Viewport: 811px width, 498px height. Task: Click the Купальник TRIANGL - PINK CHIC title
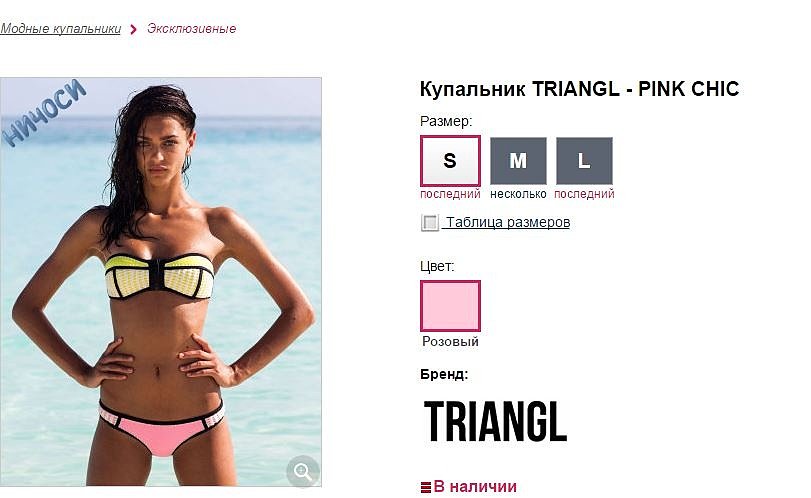pyautogui.click(x=579, y=89)
